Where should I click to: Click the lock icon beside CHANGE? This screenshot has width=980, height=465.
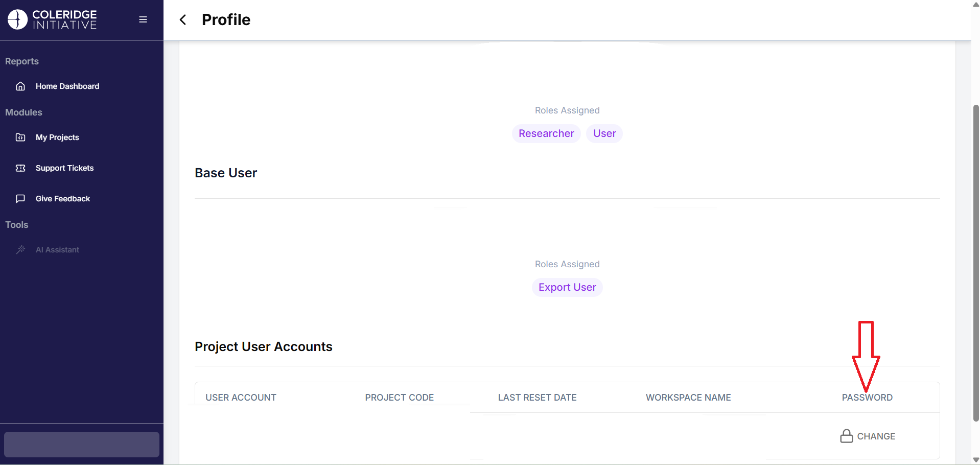[846, 436]
